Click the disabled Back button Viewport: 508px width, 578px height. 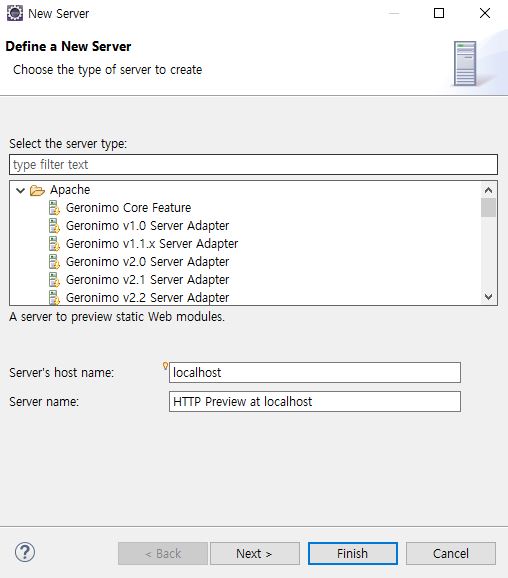(x=163, y=553)
